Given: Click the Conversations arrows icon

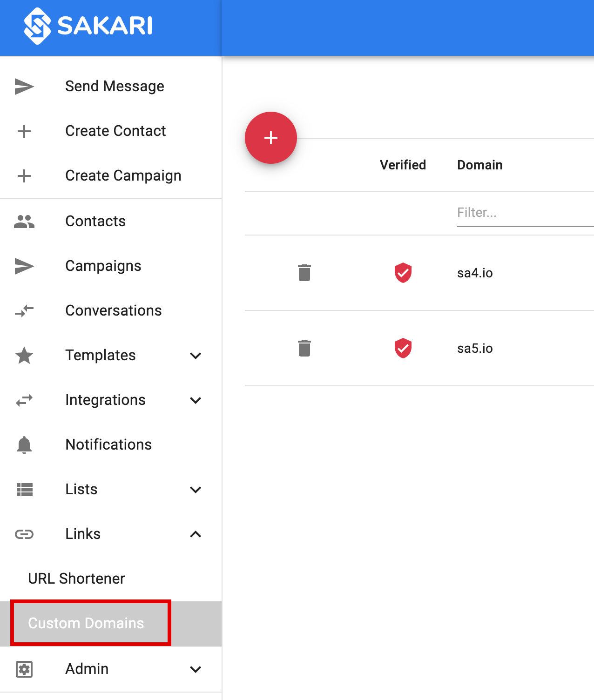Looking at the screenshot, I should tap(24, 310).
